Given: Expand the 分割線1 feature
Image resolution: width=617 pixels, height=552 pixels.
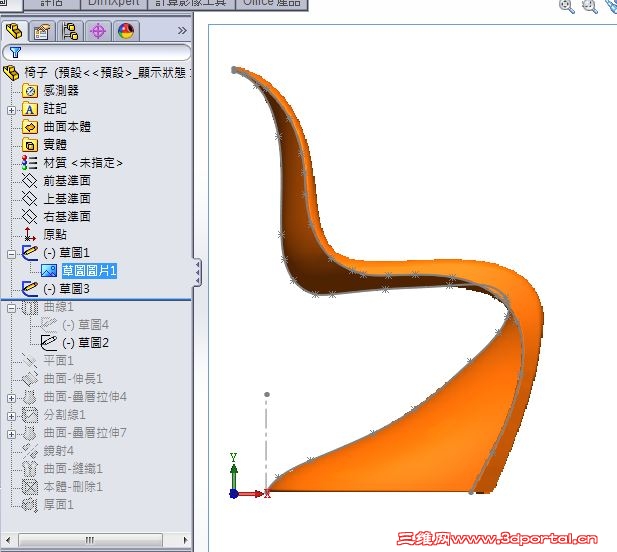Looking at the screenshot, I should coord(11,416).
